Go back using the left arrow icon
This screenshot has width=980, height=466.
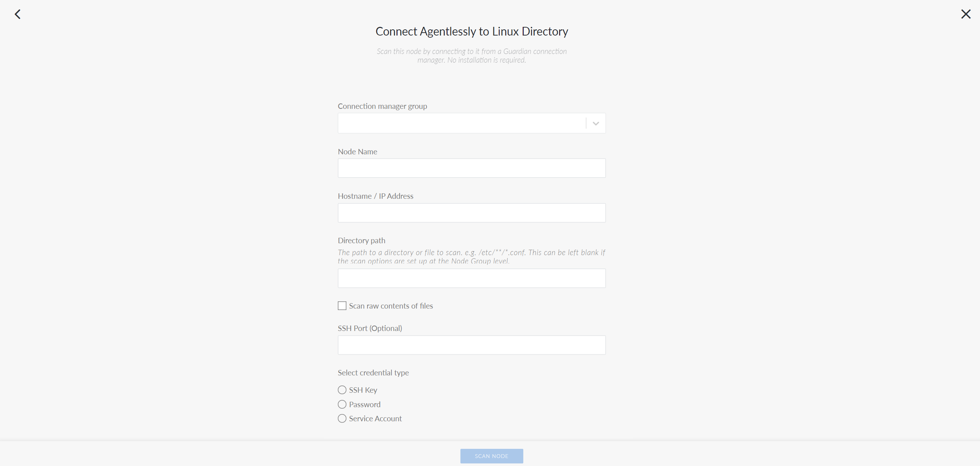pos(17,14)
